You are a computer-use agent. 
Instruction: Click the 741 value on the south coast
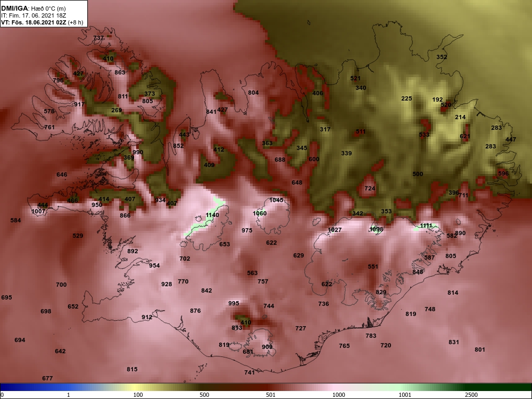[x=250, y=372]
